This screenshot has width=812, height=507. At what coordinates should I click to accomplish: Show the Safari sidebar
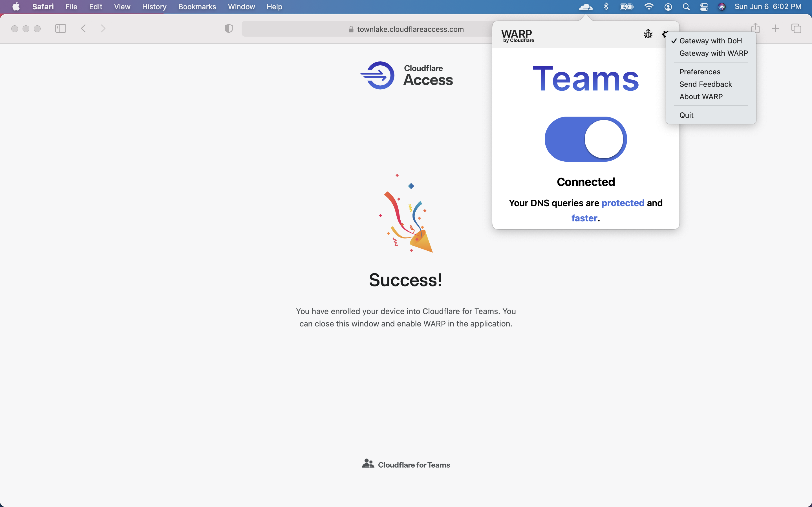click(x=60, y=29)
